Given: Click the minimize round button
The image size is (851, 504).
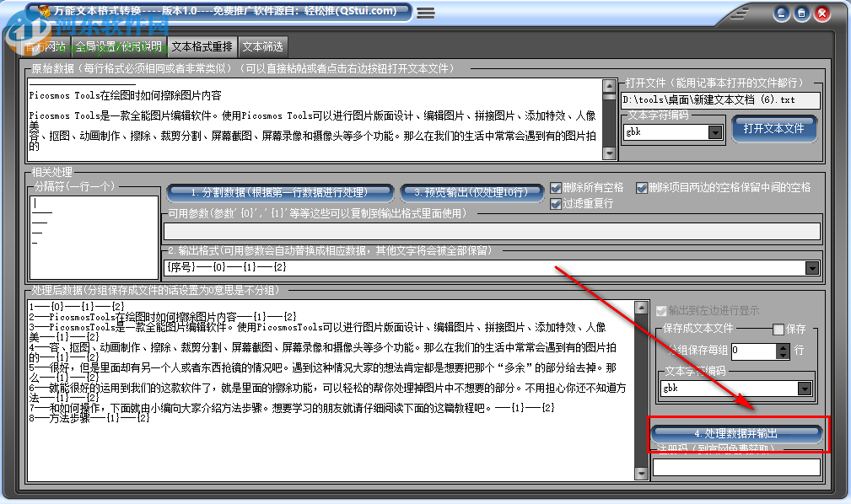Looking at the screenshot, I should point(782,13).
